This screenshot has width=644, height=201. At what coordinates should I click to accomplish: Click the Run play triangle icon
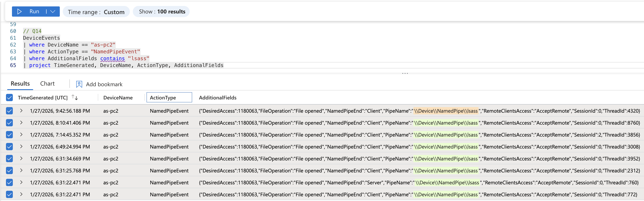19,12
